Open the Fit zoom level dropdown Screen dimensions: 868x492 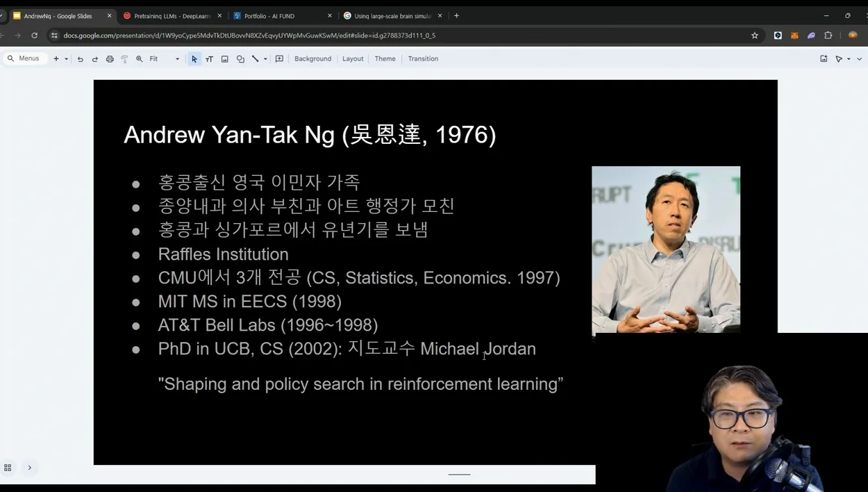(x=165, y=59)
